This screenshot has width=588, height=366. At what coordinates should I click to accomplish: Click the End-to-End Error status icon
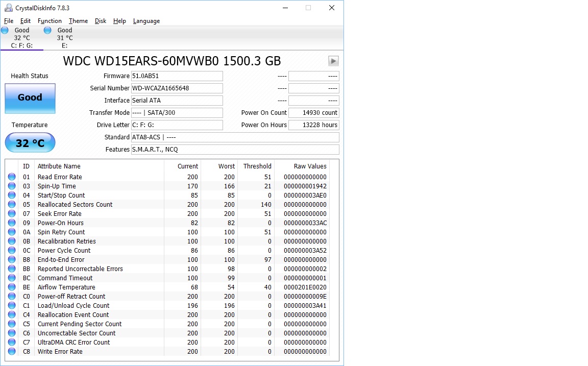[x=12, y=259]
